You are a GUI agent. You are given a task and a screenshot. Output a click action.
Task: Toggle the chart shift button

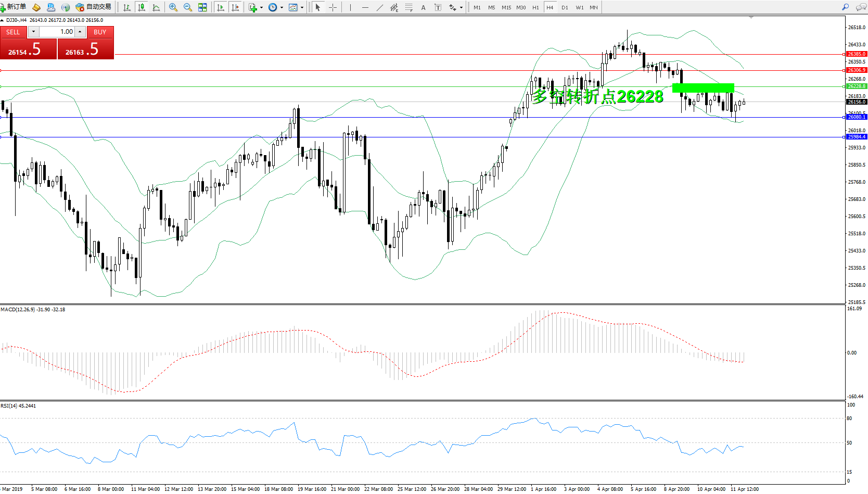[235, 7]
